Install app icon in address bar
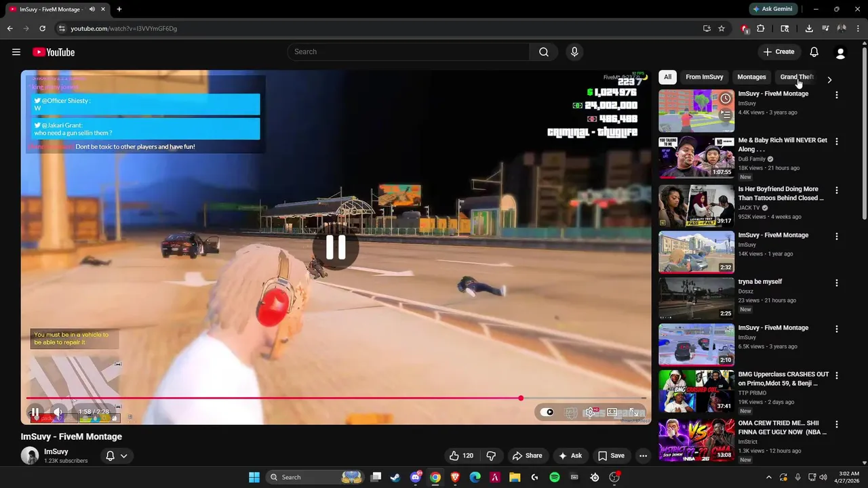 (707, 28)
